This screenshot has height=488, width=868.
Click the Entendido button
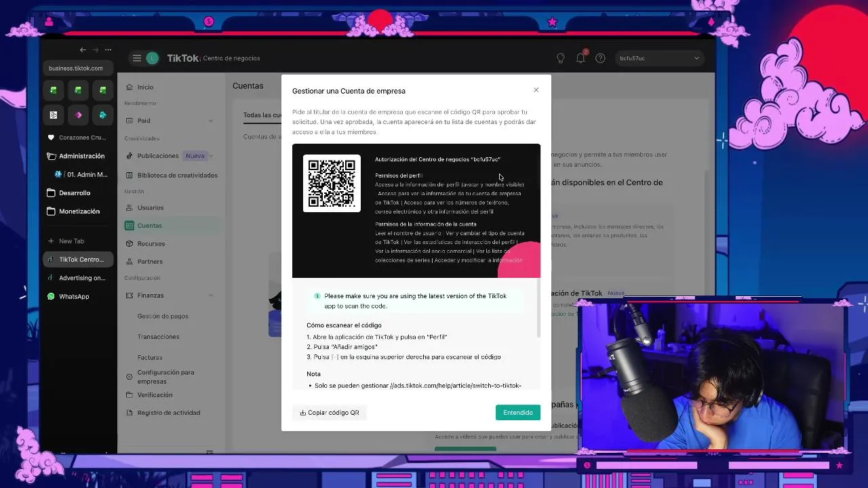pyautogui.click(x=518, y=412)
